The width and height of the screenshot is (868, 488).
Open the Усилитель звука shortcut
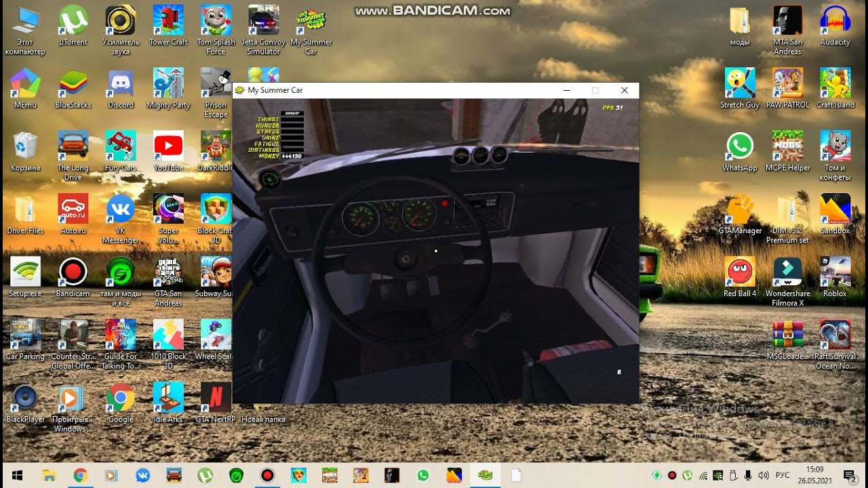point(121,30)
